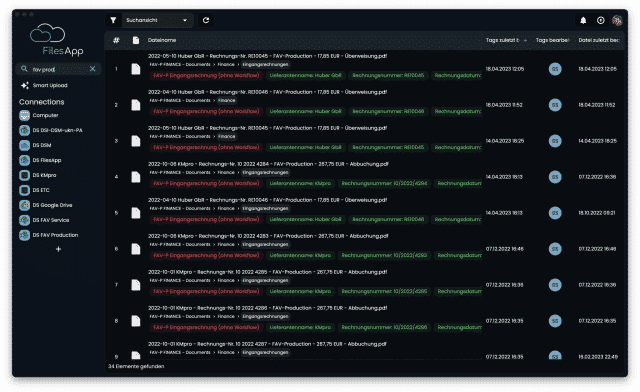
Task: Click the date '18.10.2022 09:21'
Action: [x=597, y=213]
